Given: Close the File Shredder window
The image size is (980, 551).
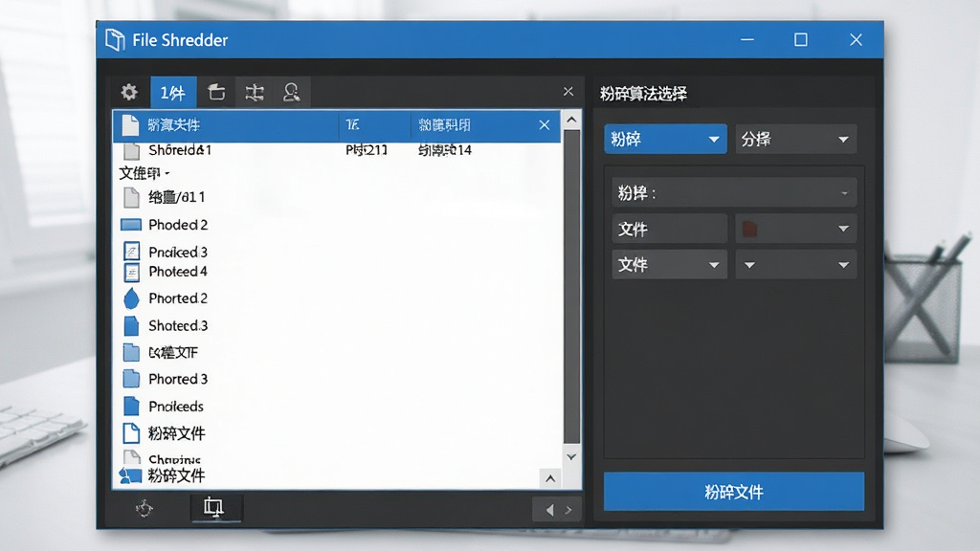Looking at the screenshot, I should [x=856, y=39].
